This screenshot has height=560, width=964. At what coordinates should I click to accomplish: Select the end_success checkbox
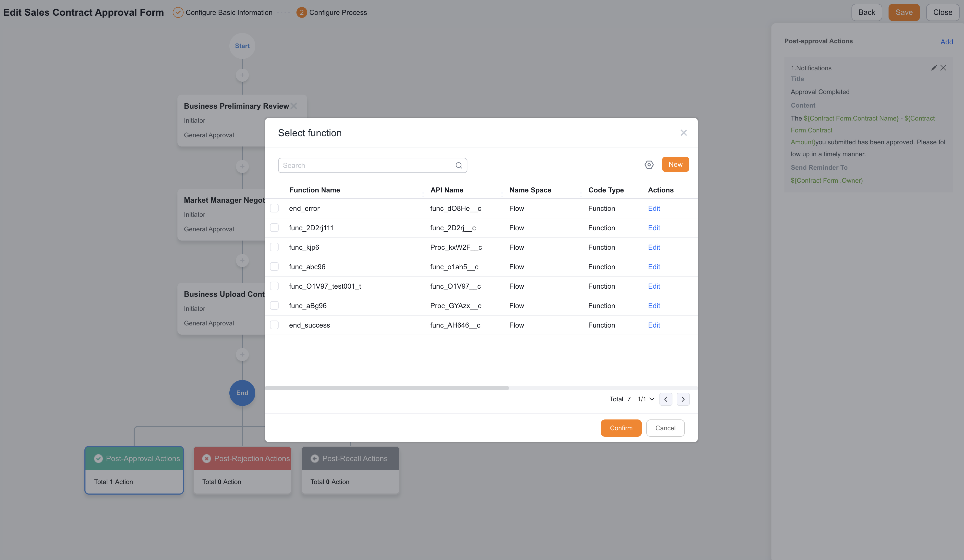click(x=274, y=325)
